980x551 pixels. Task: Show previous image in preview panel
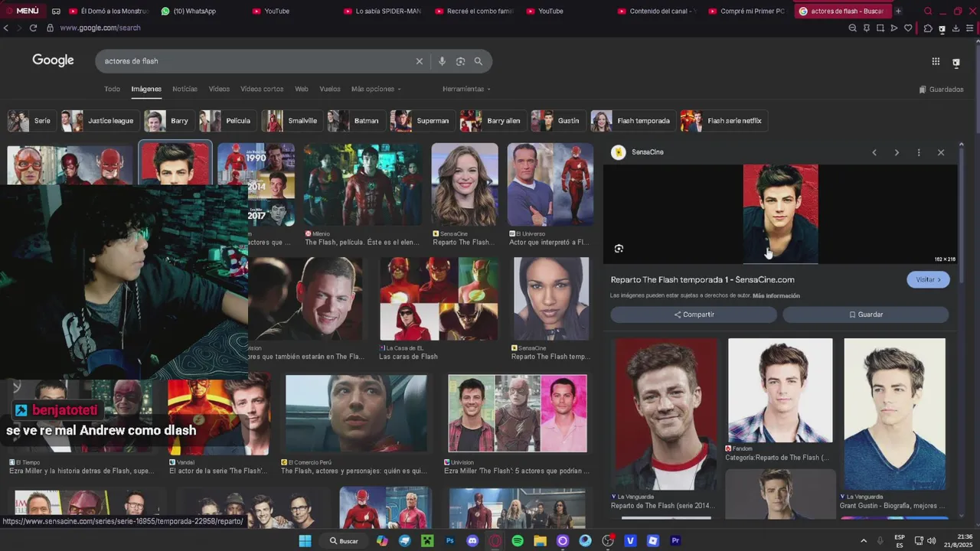(874, 152)
